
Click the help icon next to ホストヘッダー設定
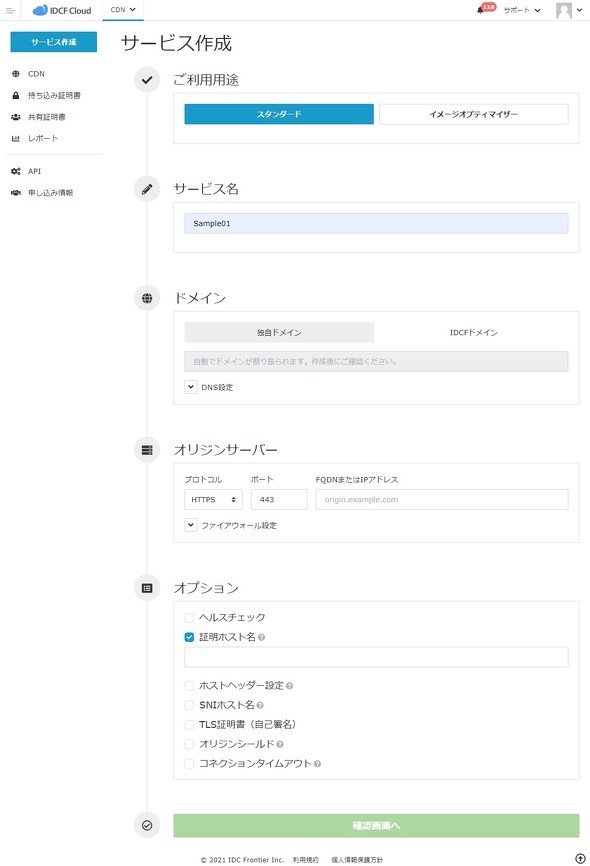coord(289,686)
